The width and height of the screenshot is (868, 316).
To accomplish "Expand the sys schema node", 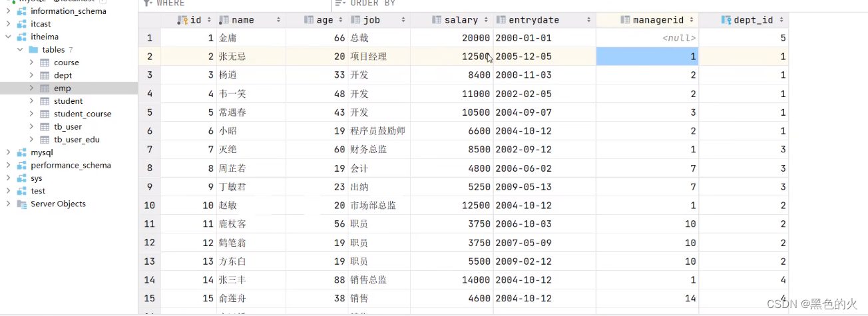I will click(8, 178).
